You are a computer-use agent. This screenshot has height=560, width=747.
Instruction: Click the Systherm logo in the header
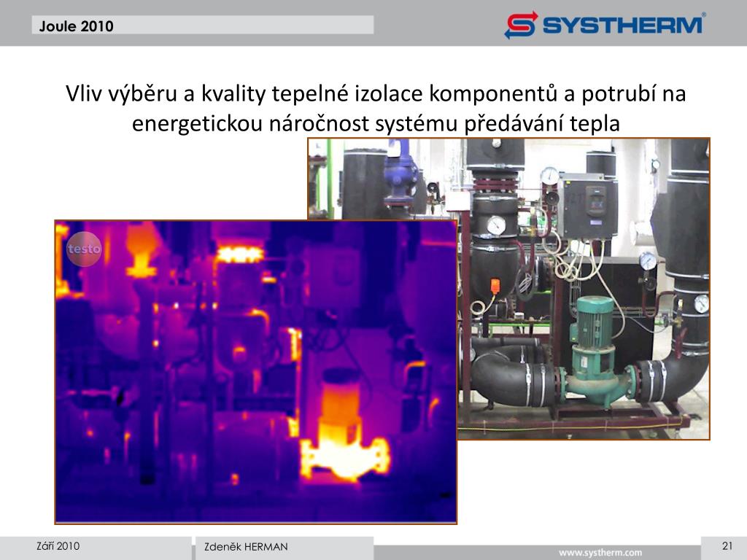pos(605,25)
